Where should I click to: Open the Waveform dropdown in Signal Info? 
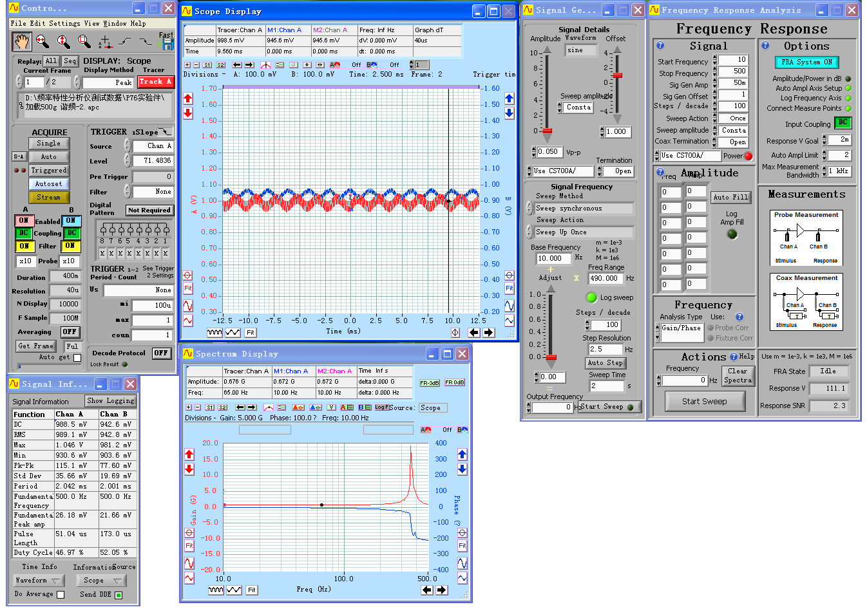[x=39, y=581]
